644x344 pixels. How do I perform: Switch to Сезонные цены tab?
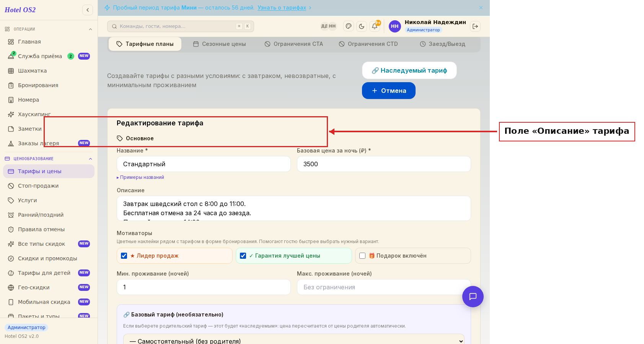[220, 44]
